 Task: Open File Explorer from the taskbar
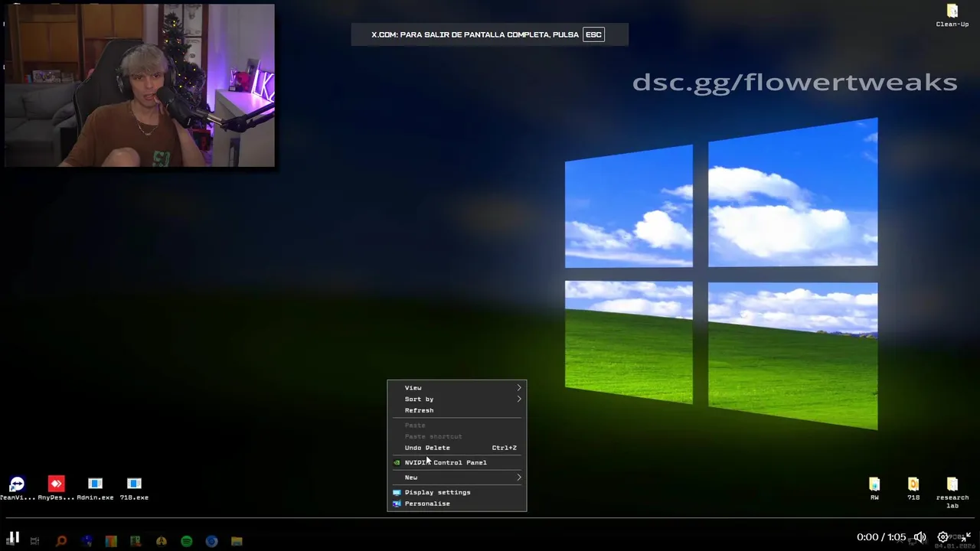pyautogui.click(x=237, y=541)
